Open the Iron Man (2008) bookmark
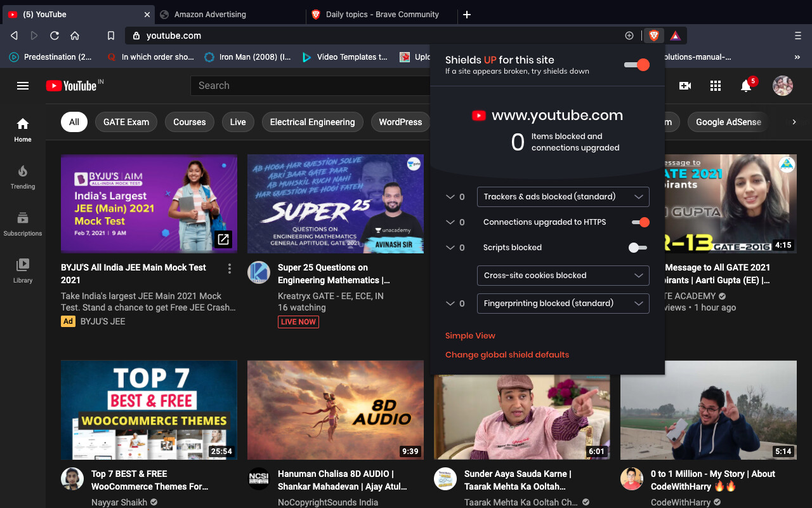Viewport: 812px width, 508px height. pyautogui.click(x=247, y=57)
